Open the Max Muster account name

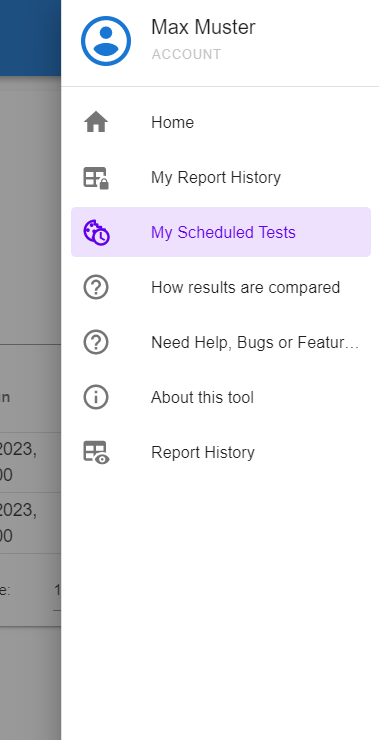203,27
